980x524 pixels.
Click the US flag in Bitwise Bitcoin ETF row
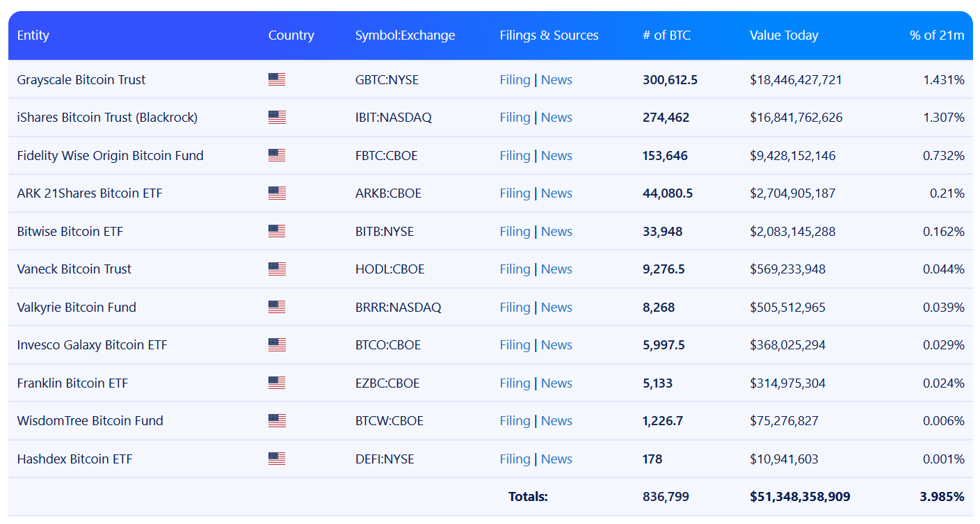[277, 231]
